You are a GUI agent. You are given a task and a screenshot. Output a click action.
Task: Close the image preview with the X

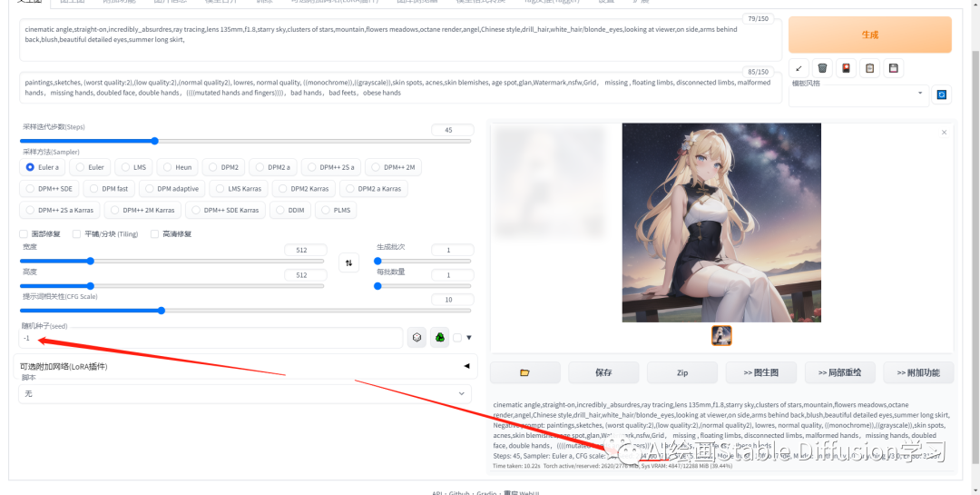(944, 132)
